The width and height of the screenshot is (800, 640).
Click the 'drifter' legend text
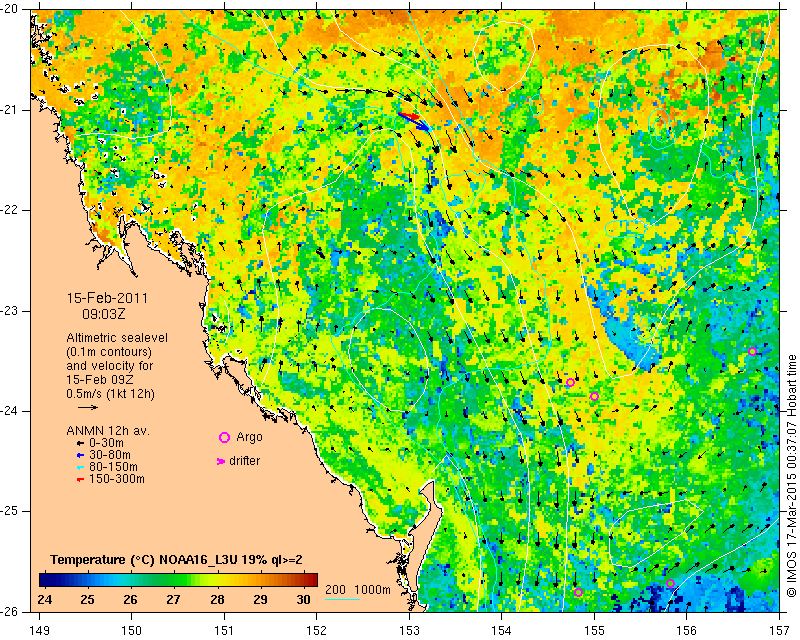[244, 461]
